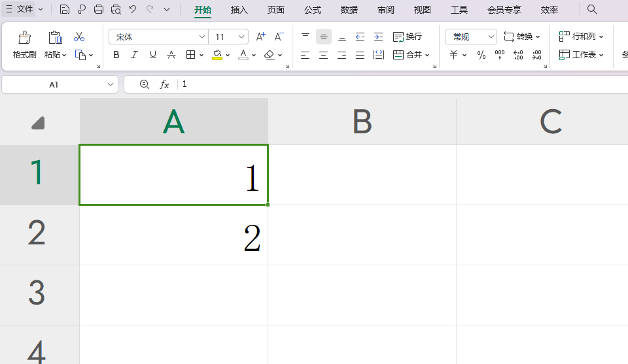Image resolution: width=628 pixels, height=364 pixels.
Task: Open the 常规 number format dropdown
Action: tap(471, 37)
